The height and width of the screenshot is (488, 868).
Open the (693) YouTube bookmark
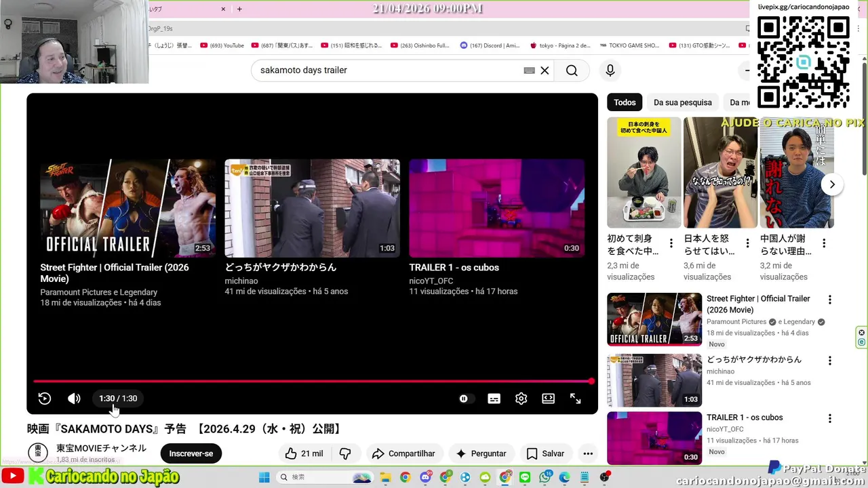coord(222,45)
